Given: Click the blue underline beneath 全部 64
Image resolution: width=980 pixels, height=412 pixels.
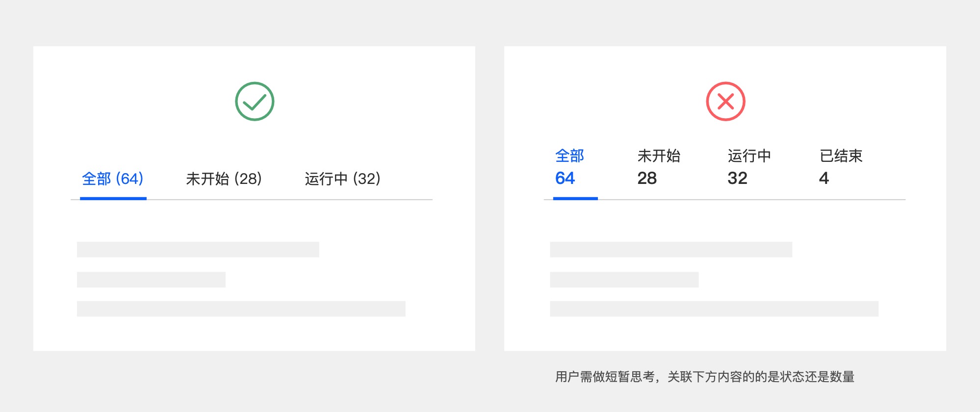Looking at the screenshot, I should coord(575,199).
